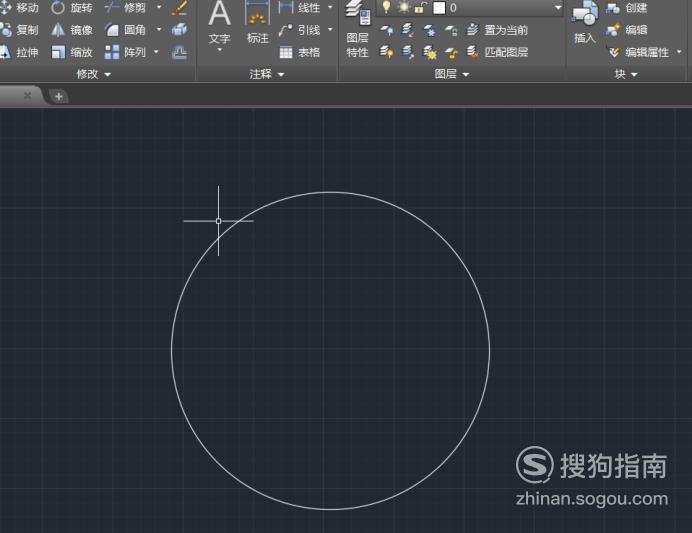Expand the 引线 dropdown arrow

[331, 30]
